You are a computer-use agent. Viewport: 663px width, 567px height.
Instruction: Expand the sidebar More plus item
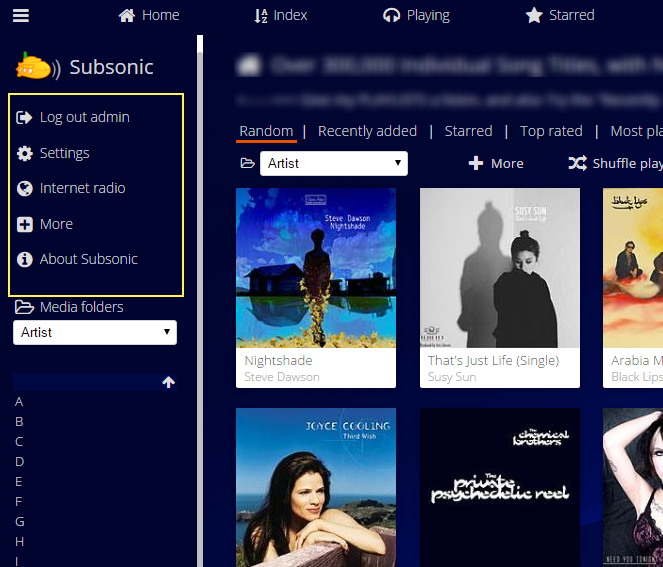[25, 224]
